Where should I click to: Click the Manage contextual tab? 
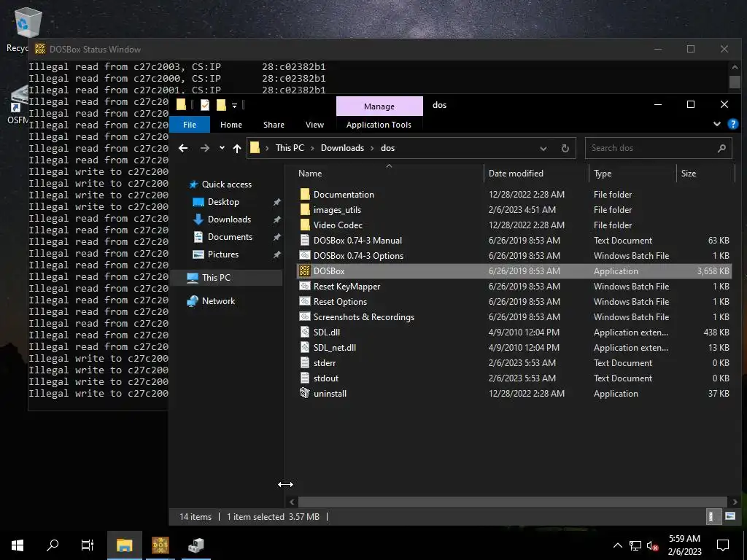(x=379, y=106)
